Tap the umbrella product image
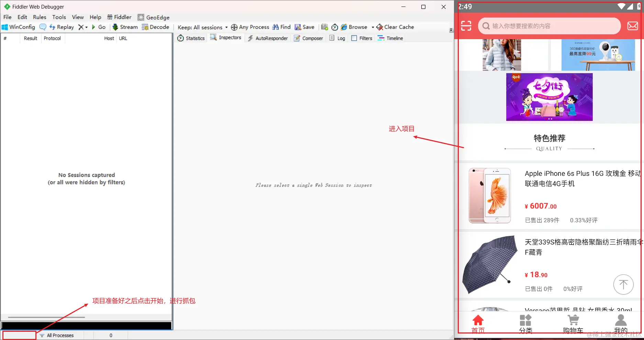This screenshot has height=340, width=644. tap(490, 264)
